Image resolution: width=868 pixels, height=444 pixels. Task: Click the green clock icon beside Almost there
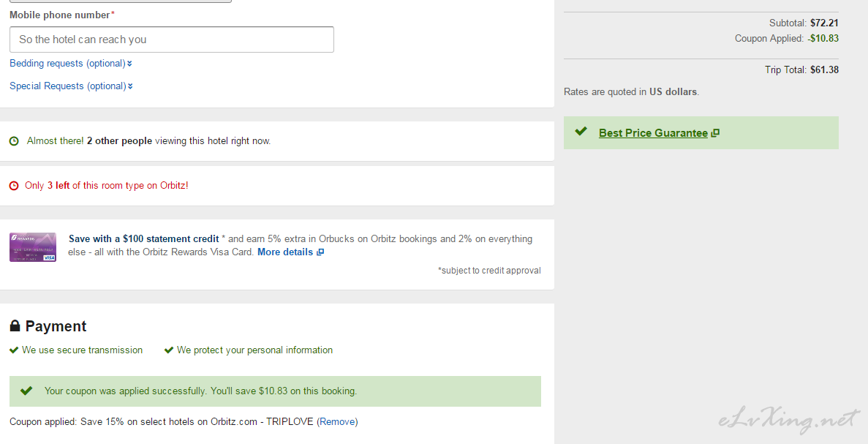(x=15, y=141)
